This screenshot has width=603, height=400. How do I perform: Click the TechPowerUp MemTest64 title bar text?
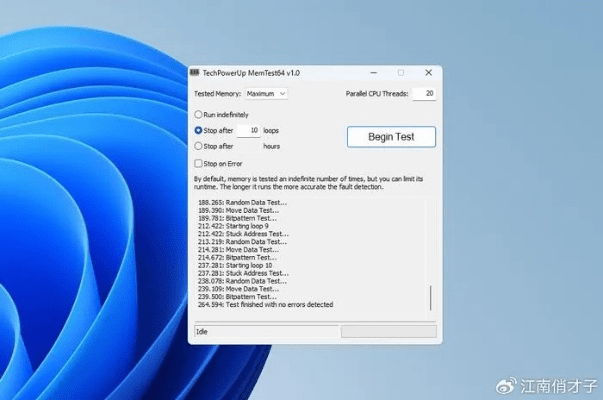tap(251, 73)
